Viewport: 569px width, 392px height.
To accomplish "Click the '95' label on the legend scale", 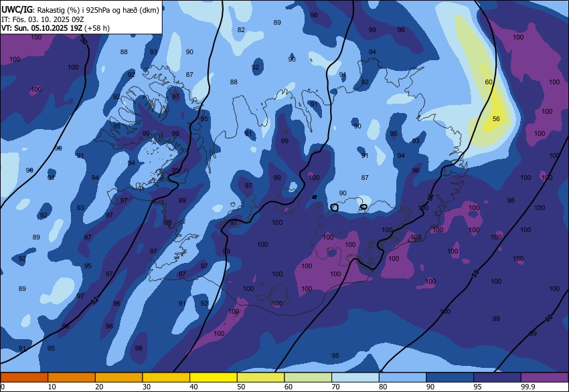I will [x=477, y=387].
